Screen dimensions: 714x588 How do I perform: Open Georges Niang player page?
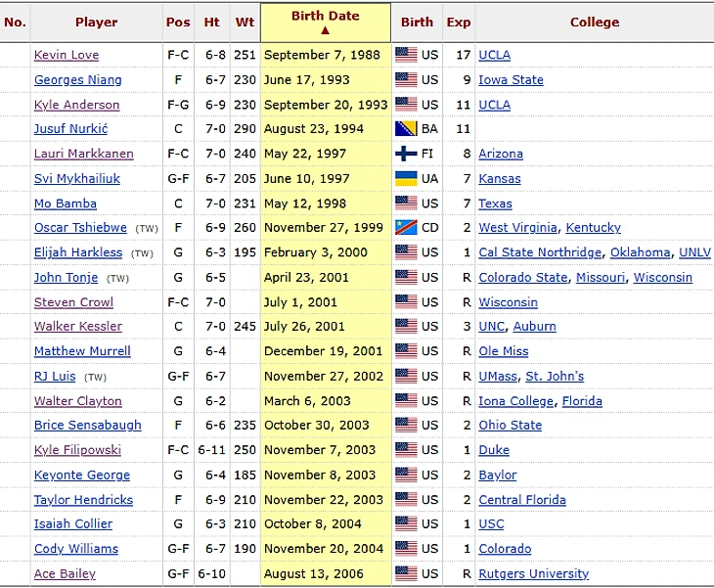coord(78,80)
